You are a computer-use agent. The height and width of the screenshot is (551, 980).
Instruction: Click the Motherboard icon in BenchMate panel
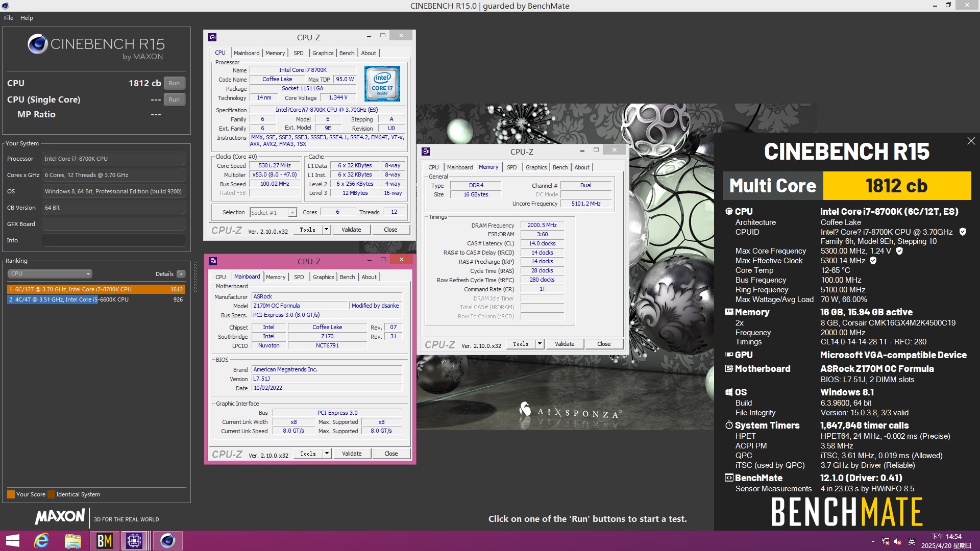point(729,368)
